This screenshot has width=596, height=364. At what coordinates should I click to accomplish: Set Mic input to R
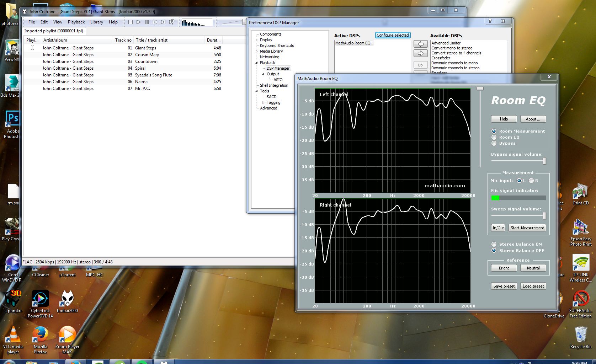pos(531,181)
